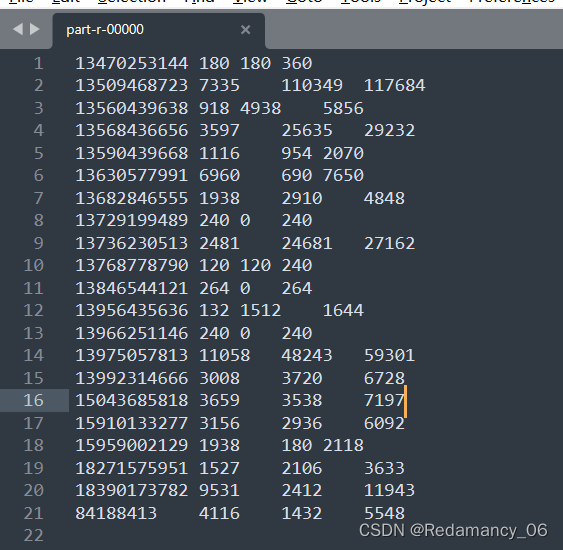Screen dimensions: 563x550
Task: Click value 6728 on line 15
Action: coord(384,378)
